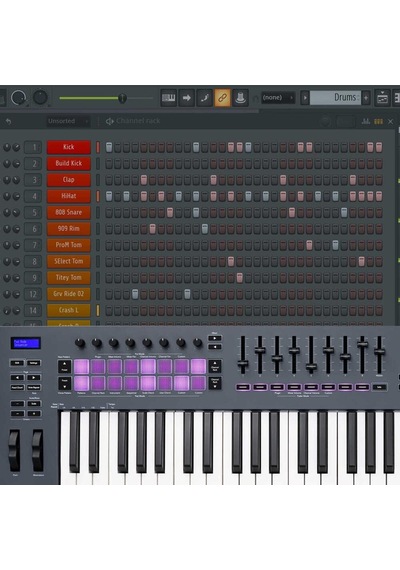Toggle the Kick channel select indicator
Viewport: 400px width, 570px height.
click(98, 147)
